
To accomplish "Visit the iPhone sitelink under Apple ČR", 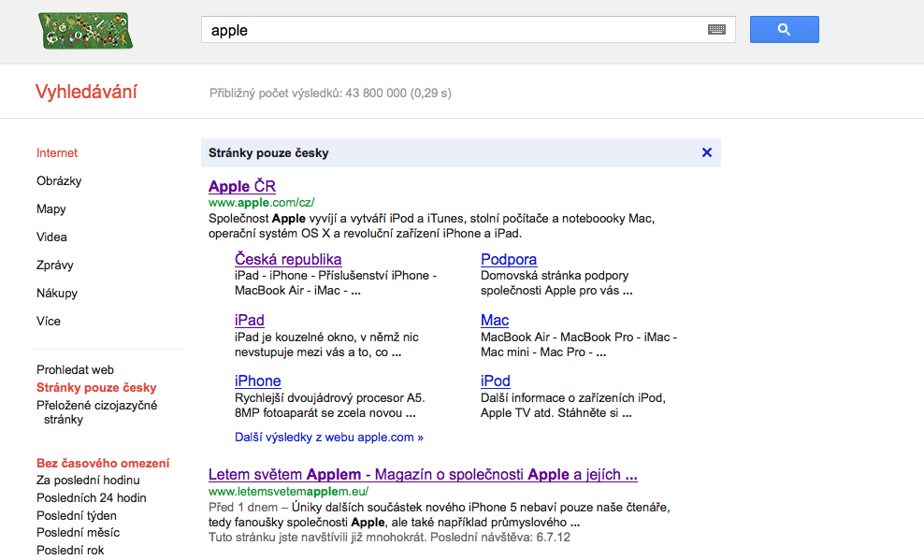I will (256, 381).
